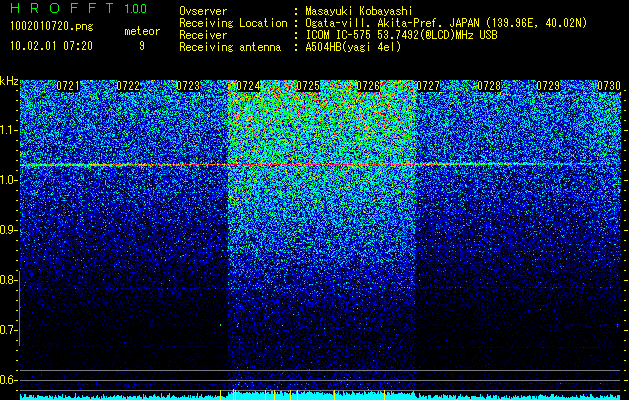Select the file name 1002010720.png

[x=52, y=26]
